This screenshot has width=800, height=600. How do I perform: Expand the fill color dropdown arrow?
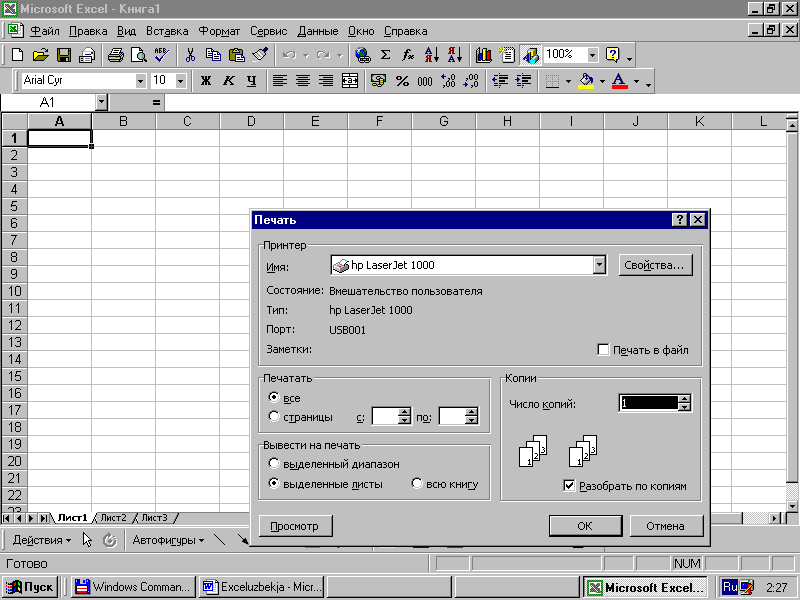pyautogui.click(x=602, y=81)
